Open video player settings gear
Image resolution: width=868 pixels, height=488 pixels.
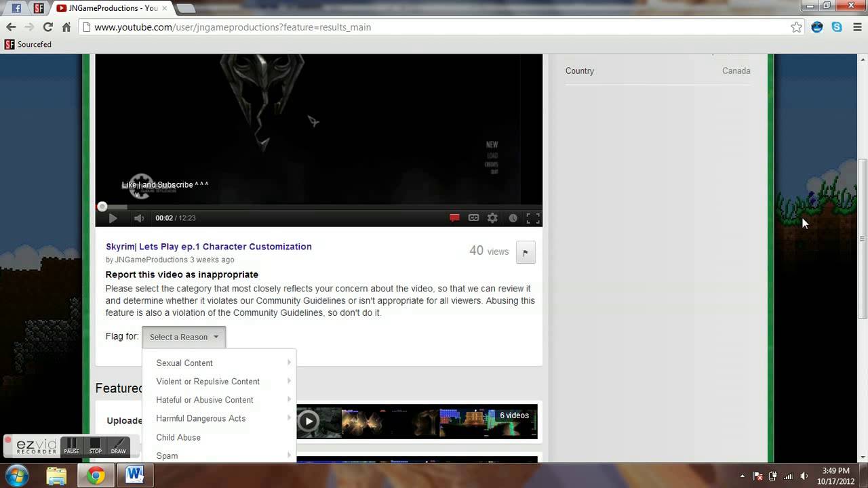click(493, 218)
